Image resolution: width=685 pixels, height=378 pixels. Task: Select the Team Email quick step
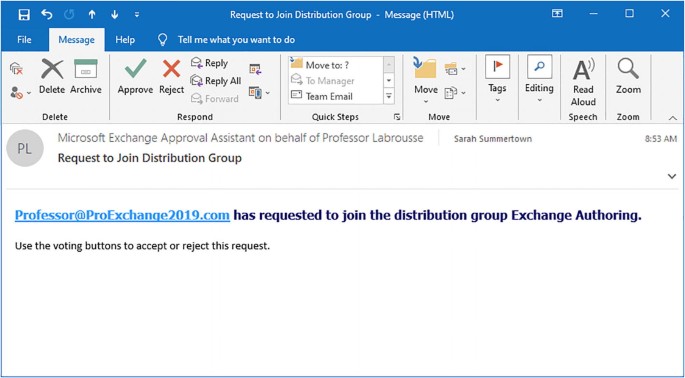coord(335,96)
